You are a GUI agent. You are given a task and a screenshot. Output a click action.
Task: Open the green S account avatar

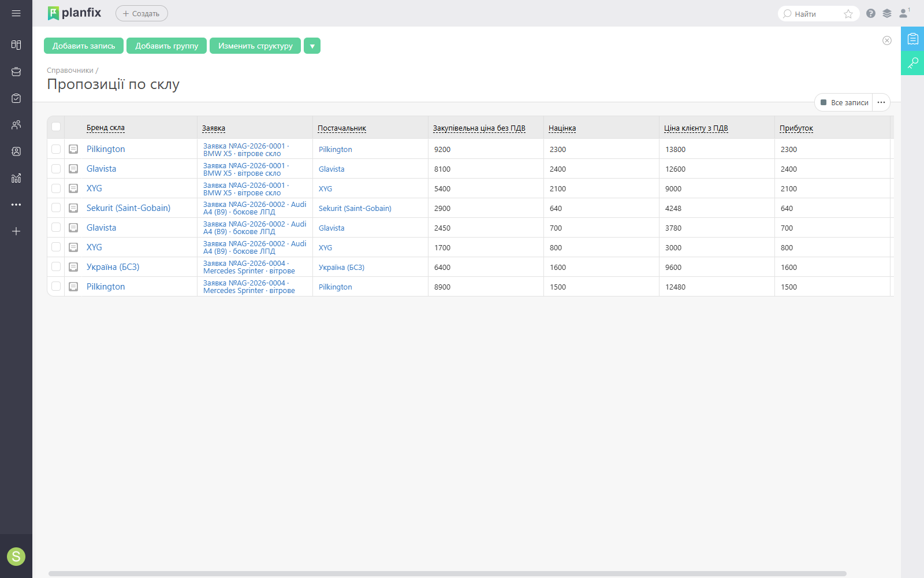16,557
